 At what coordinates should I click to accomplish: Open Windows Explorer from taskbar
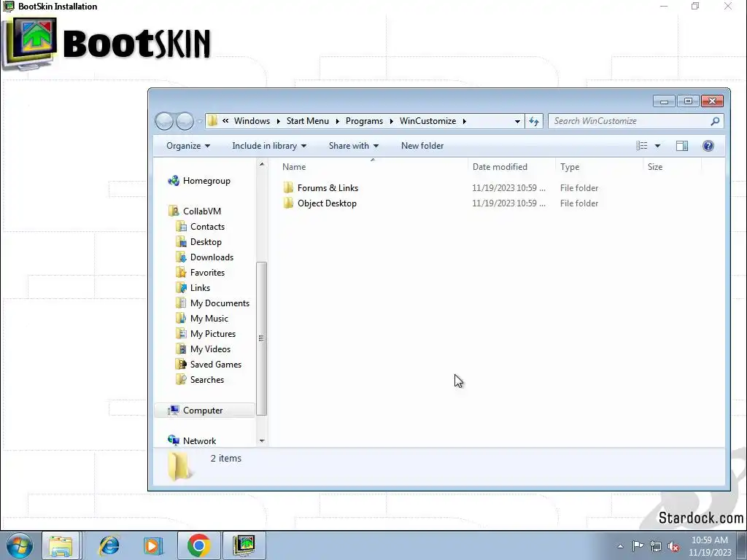[61, 545]
